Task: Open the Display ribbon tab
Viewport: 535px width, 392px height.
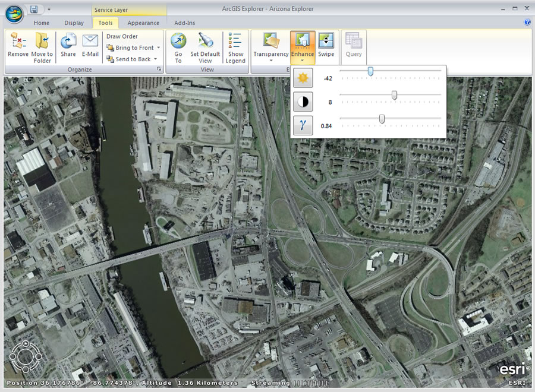Action: (74, 23)
